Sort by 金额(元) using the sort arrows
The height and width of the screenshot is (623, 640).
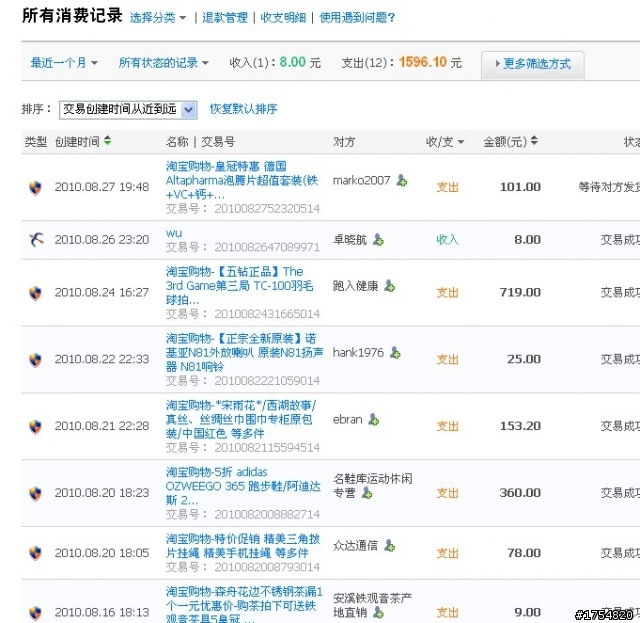click(534, 141)
